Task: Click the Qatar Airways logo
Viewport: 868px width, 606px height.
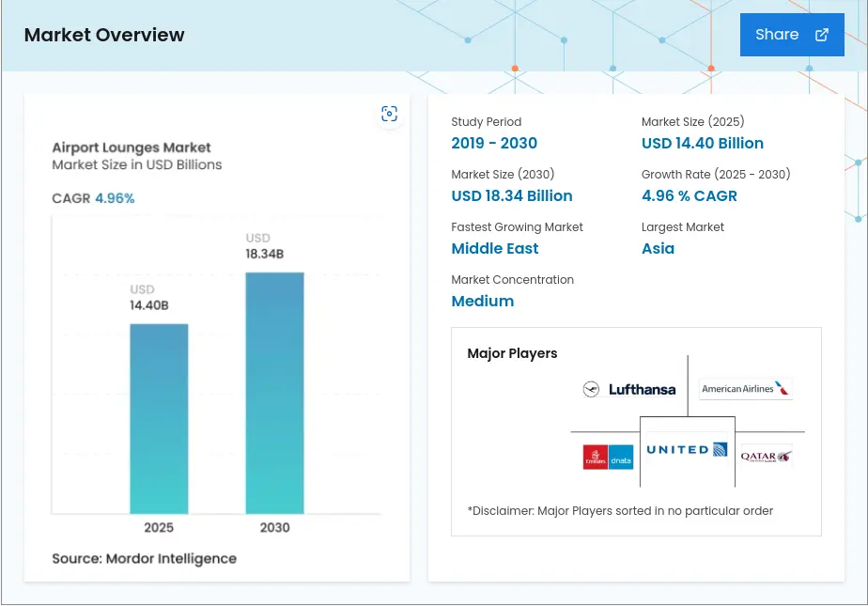Action: click(766, 457)
